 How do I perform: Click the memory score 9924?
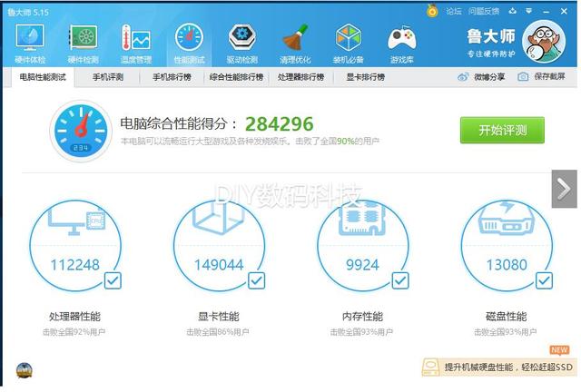point(362,265)
